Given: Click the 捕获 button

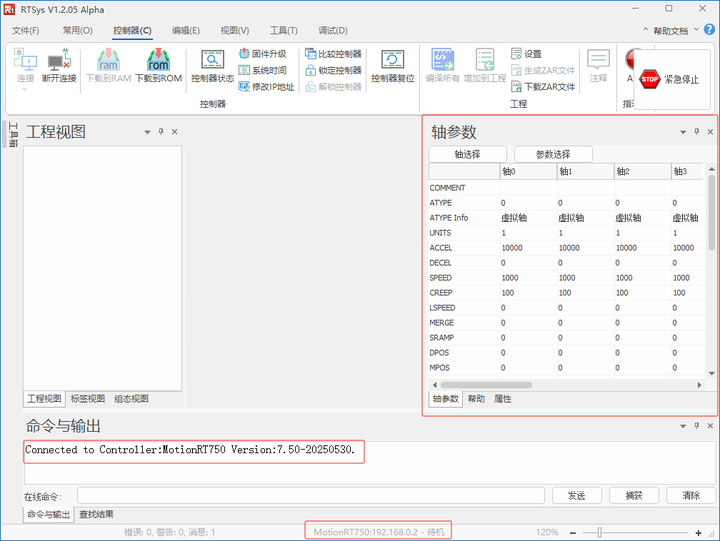Looking at the screenshot, I should point(634,496).
